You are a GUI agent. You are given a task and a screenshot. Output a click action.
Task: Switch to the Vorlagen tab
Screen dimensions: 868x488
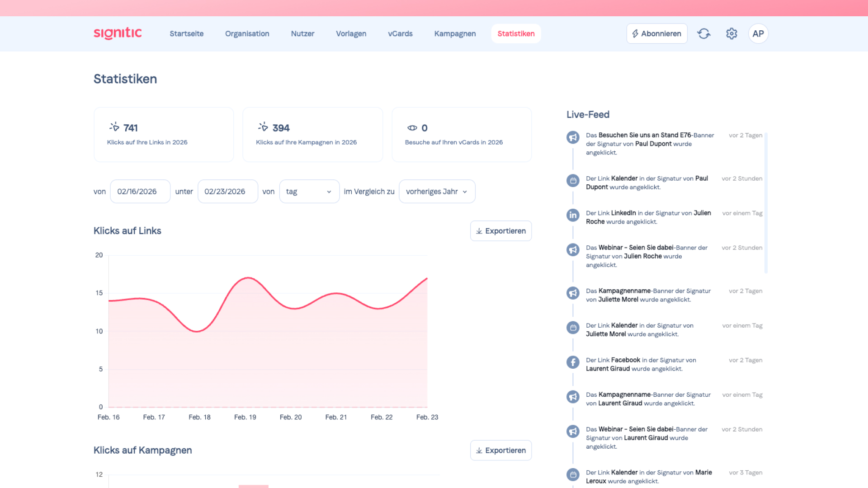[x=351, y=33]
